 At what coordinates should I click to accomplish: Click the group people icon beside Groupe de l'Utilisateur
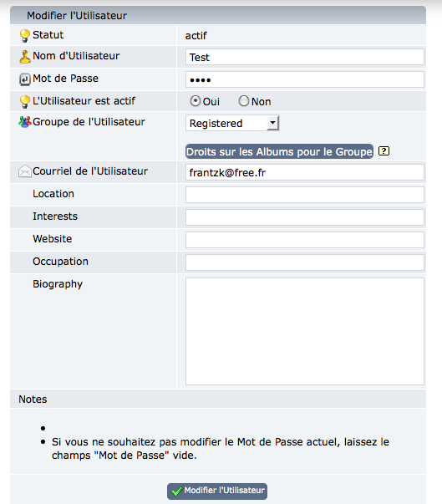[25, 122]
